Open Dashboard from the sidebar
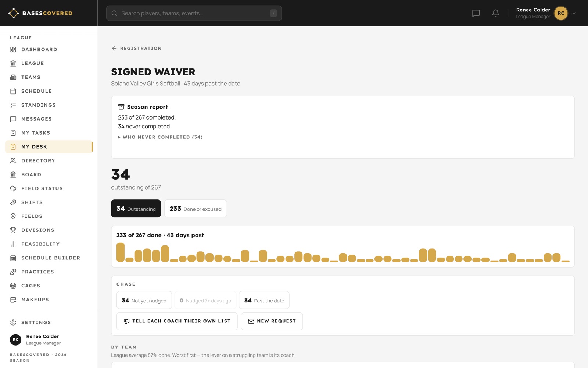The height and width of the screenshot is (368, 588). coord(49,50)
